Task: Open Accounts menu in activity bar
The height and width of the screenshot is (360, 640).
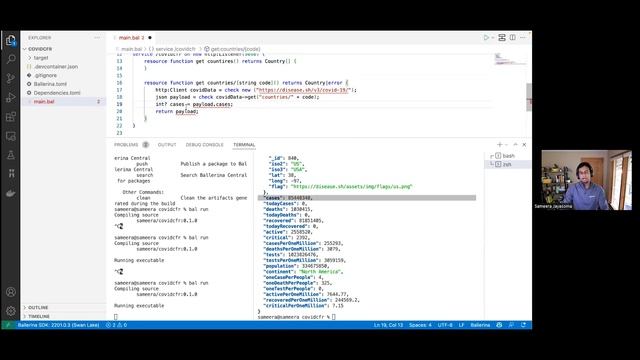Action: 11,292
